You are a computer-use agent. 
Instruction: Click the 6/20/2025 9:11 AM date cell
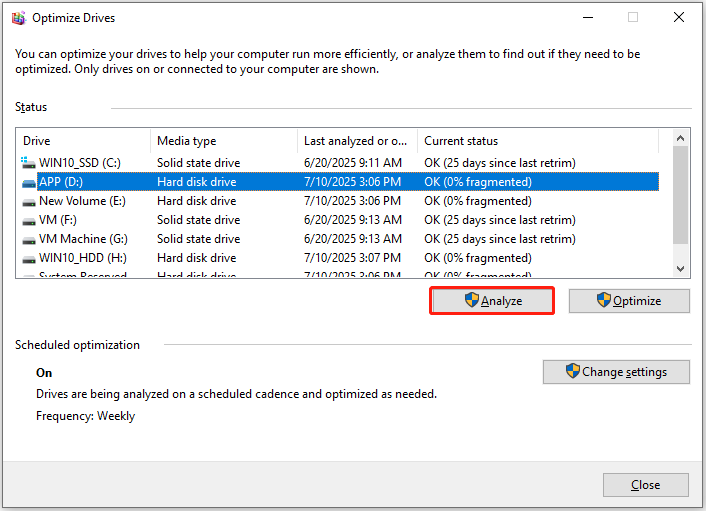(353, 163)
